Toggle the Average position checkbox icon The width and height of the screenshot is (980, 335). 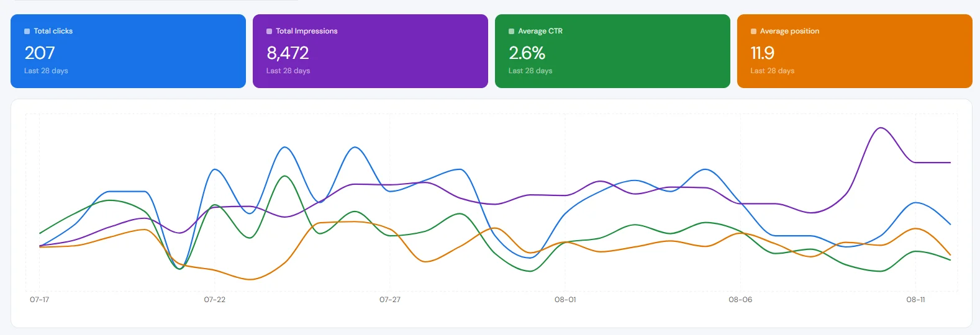[753, 31]
